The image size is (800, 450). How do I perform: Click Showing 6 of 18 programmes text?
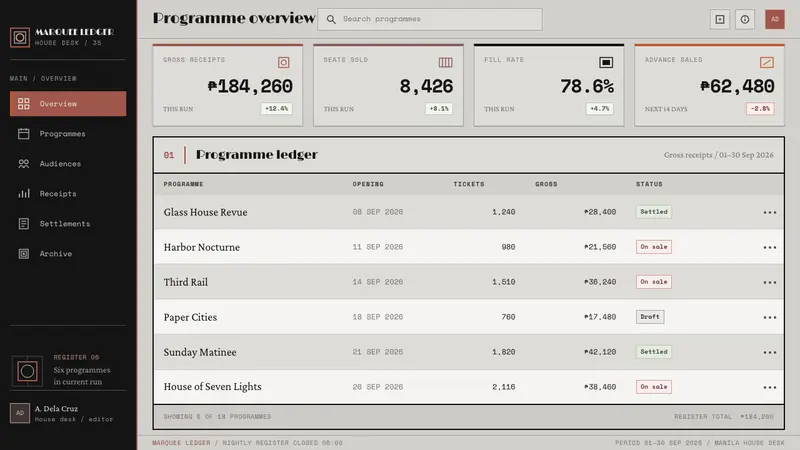(217, 417)
